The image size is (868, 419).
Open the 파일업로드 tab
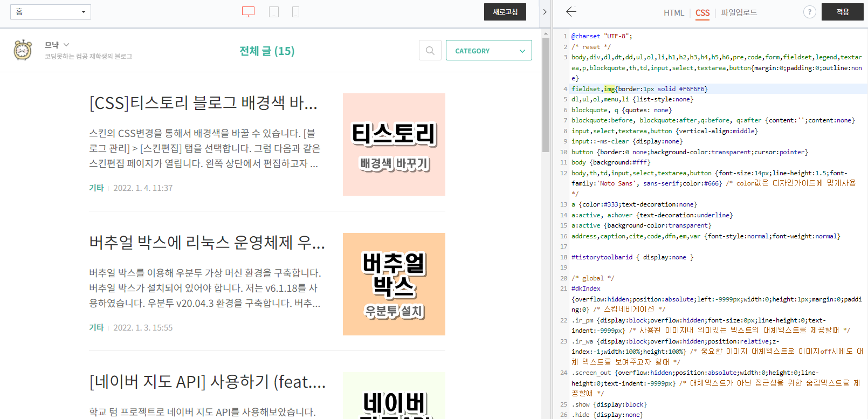[x=739, y=12]
